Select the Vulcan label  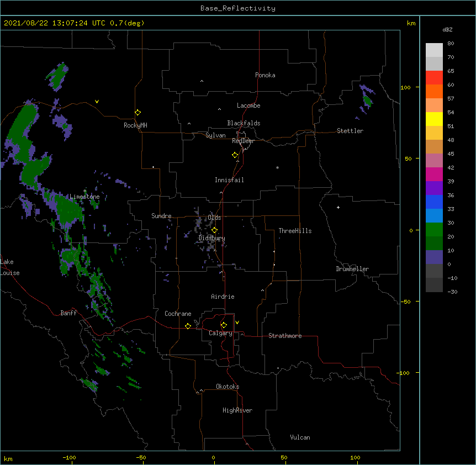point(300,437)
